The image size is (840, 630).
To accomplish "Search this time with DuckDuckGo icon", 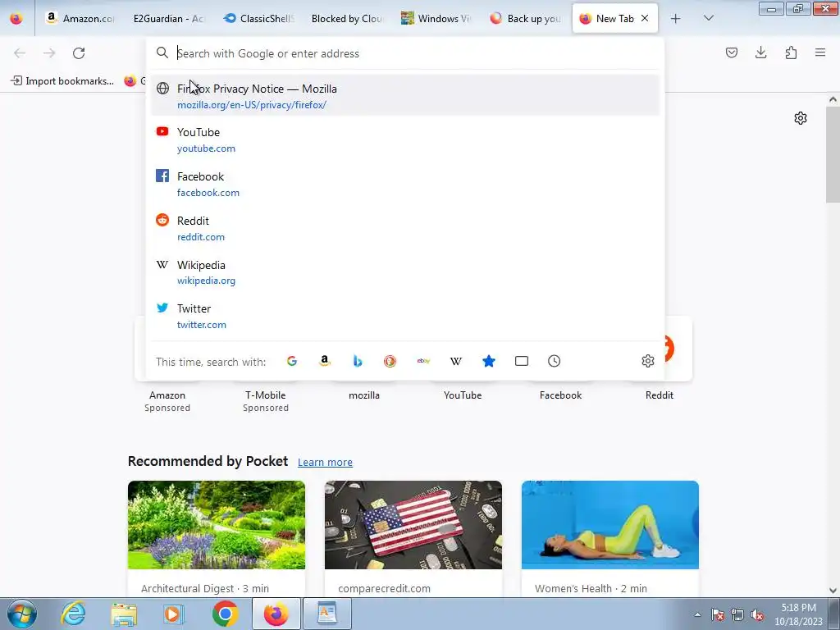I will (x=390, y=361).
